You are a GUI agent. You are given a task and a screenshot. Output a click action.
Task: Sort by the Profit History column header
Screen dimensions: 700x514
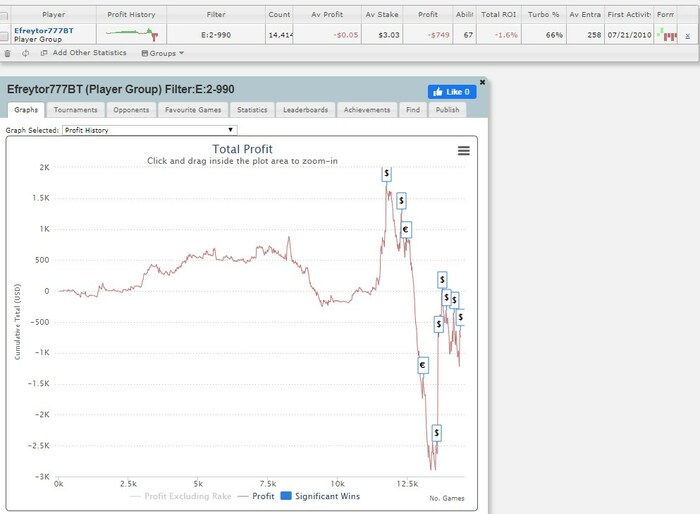point(131,15)
